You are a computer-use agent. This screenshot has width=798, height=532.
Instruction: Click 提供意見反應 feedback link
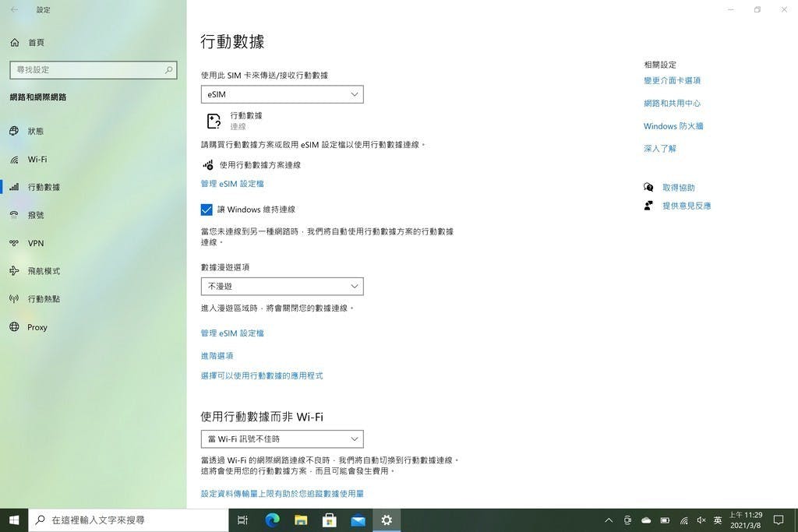pos(687,206)
